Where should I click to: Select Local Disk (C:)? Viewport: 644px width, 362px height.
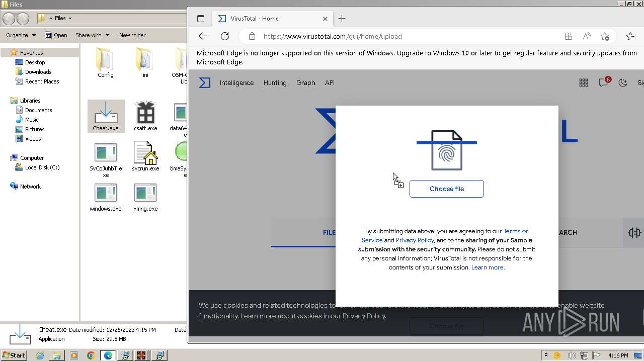42,167
